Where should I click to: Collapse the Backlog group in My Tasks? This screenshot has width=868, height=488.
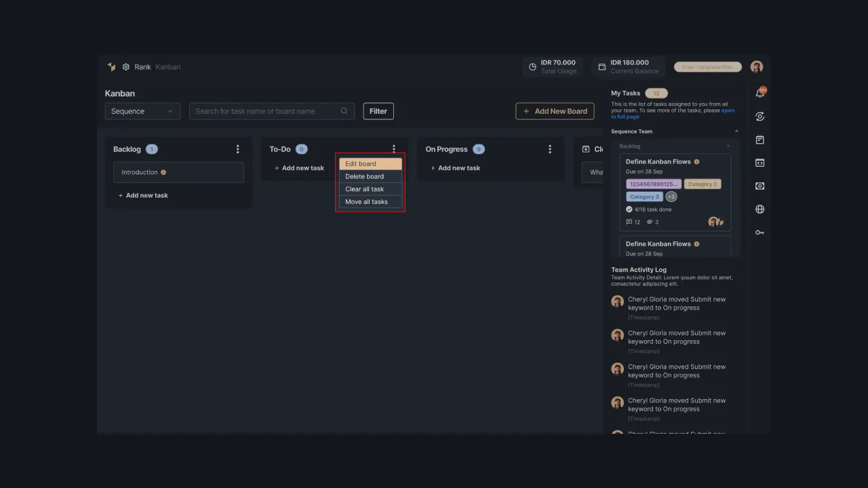(x=728, y=146)
